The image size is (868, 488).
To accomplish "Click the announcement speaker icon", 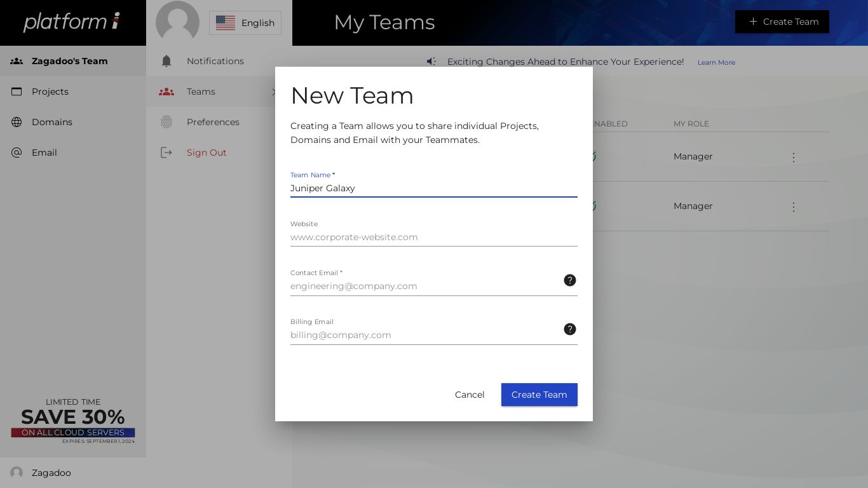I will (432, 61).
